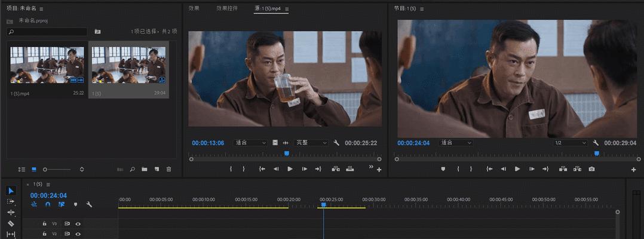Open the 节目:1(5) panel menu
This screenshot has height=239, width=644.
[422, 8]
